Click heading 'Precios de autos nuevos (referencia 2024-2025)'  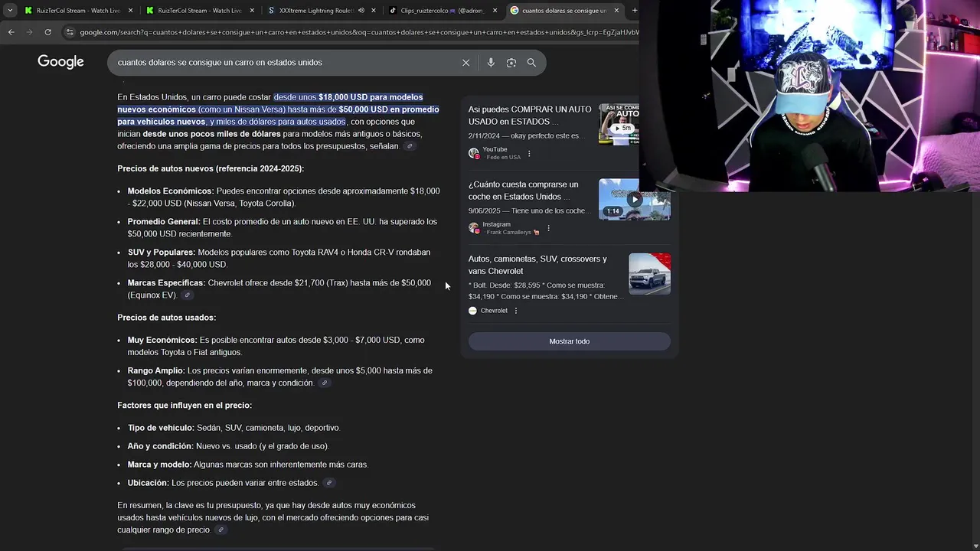click(x=211, y=168)
